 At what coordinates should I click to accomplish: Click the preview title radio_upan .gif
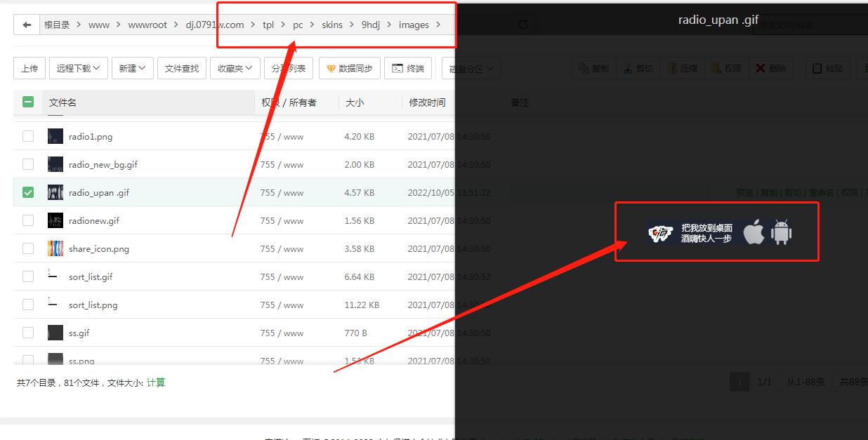coord(718,20)
